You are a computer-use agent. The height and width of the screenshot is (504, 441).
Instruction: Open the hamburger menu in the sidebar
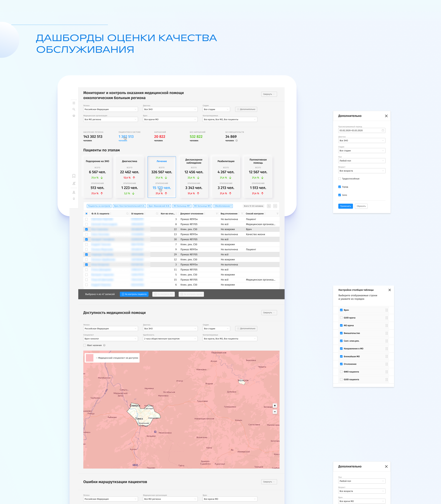point(74,103)
